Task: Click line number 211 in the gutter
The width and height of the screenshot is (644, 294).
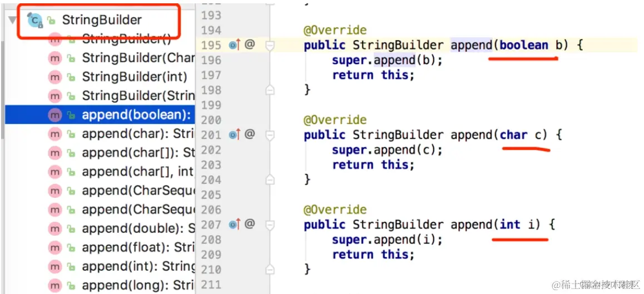Action: [211, 285]
